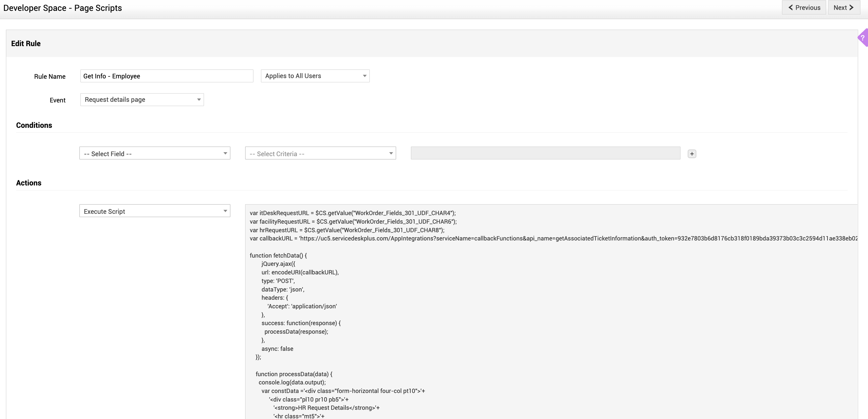
Task: Click into the Rule Name text field
Action: pyautogui.click(x=166, y=76)
